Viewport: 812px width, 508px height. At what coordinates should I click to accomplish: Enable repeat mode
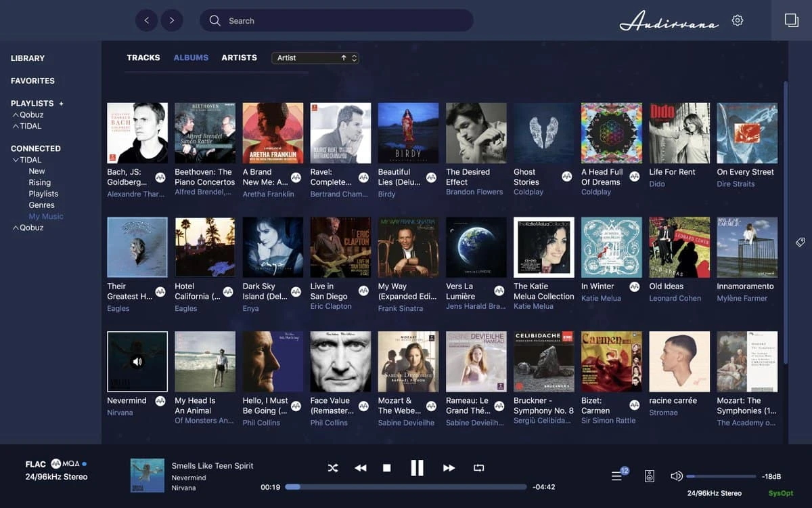pos(478,467)
